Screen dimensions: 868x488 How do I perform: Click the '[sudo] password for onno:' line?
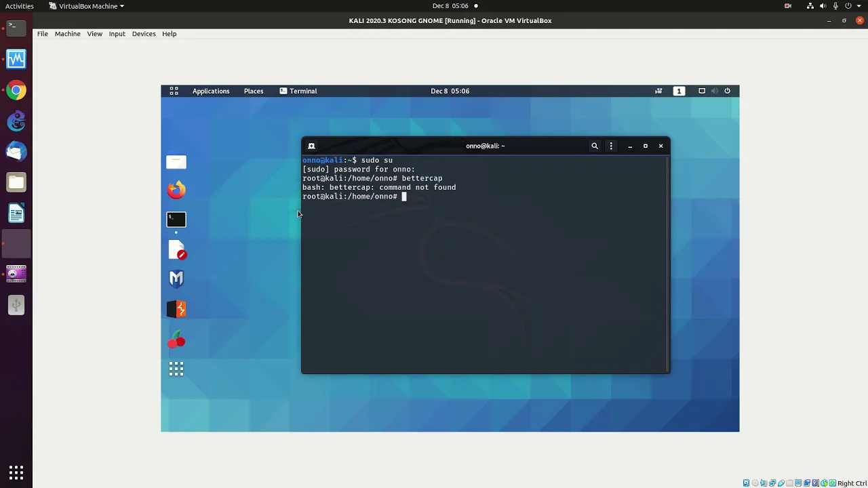click(x=359, y=169)
